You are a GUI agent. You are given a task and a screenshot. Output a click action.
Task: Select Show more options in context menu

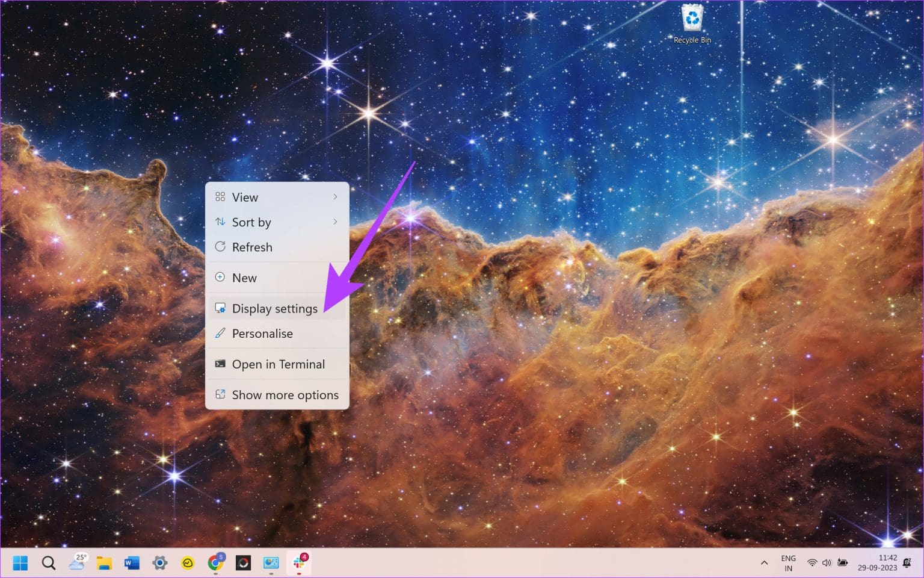(285, 395)
